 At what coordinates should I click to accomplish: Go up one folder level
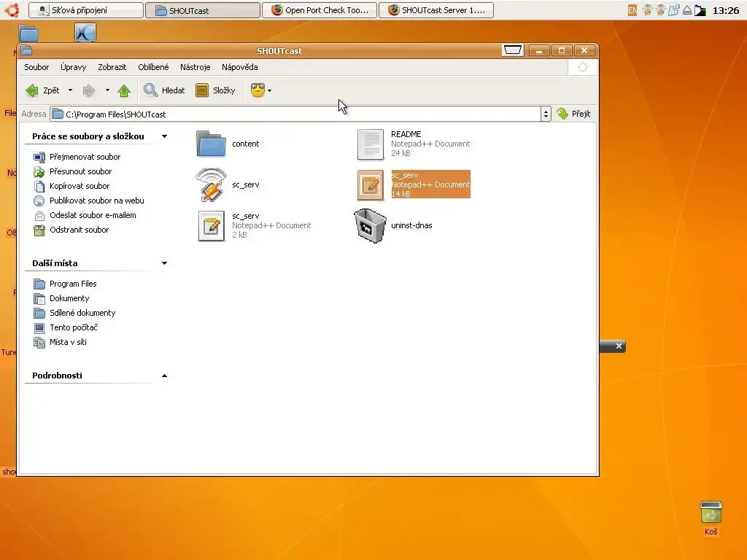coord(124,90)
